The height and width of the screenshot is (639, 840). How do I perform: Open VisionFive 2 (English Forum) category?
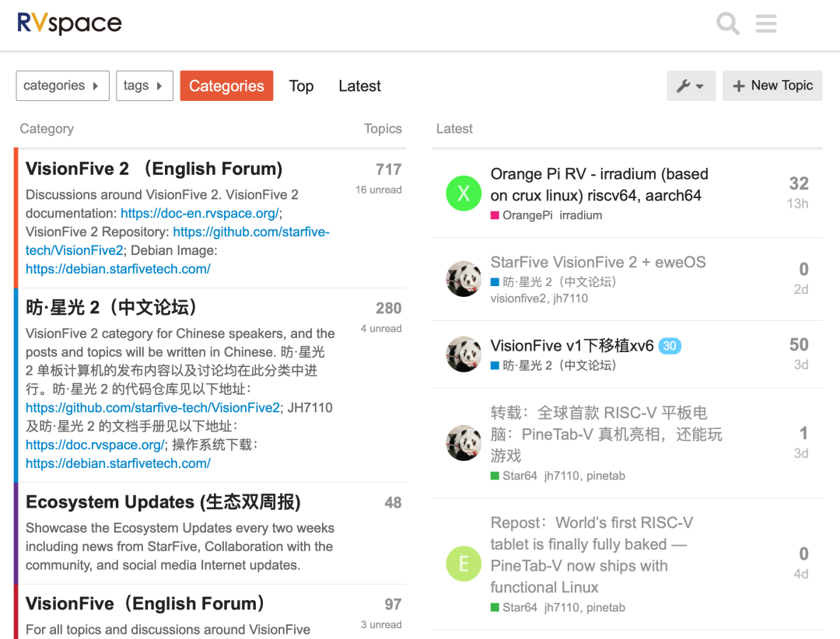pyautogui.click(x=154, y=169)
